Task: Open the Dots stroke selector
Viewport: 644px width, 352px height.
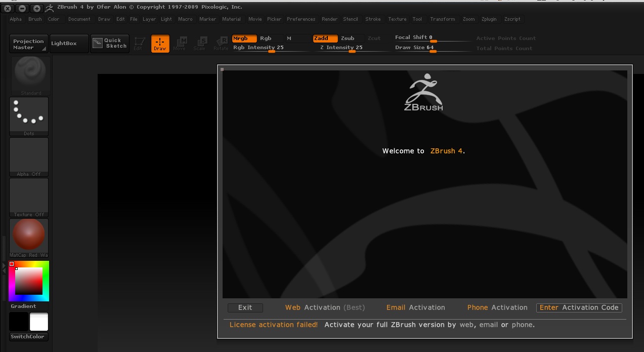Action: click(29, 116)
